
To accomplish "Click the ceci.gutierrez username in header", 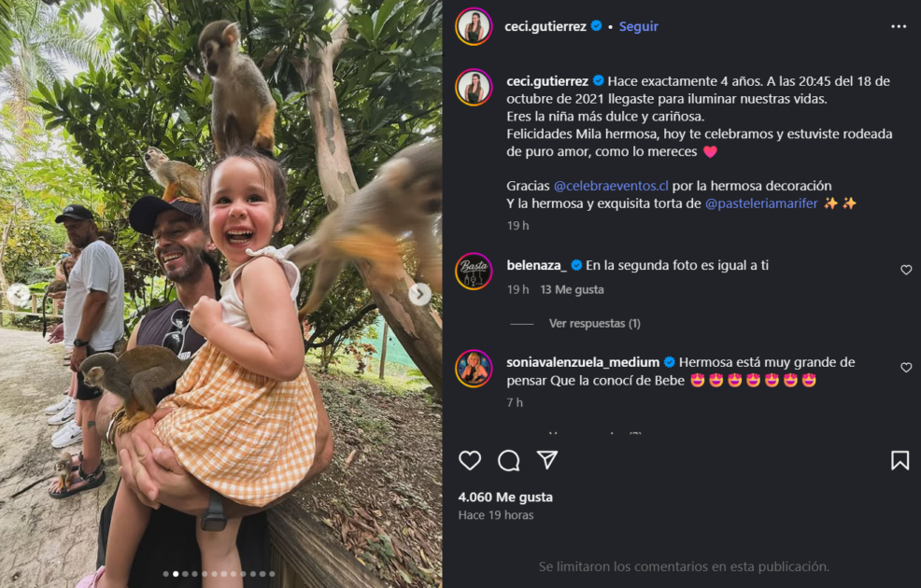I will point(546,26).
